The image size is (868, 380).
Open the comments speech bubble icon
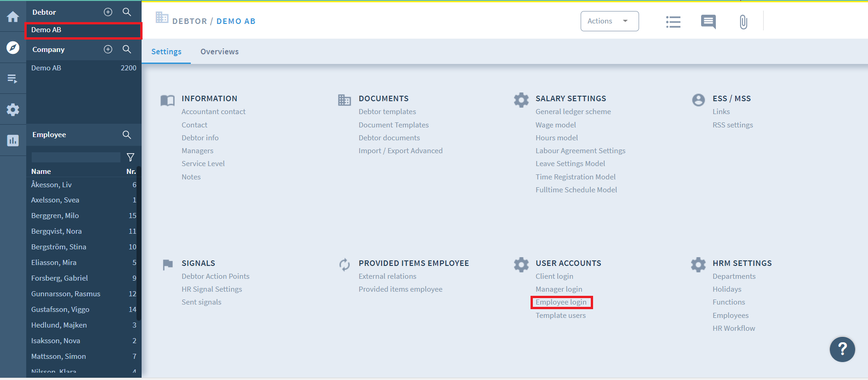click(708, 22)
